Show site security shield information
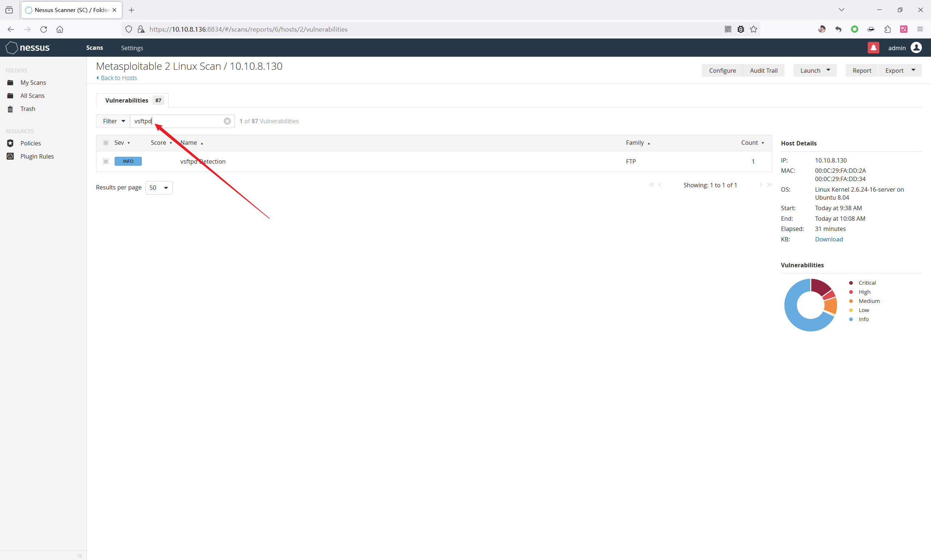Image resolution: width=931 pixels, height=560 pixels. pos(129,29)
